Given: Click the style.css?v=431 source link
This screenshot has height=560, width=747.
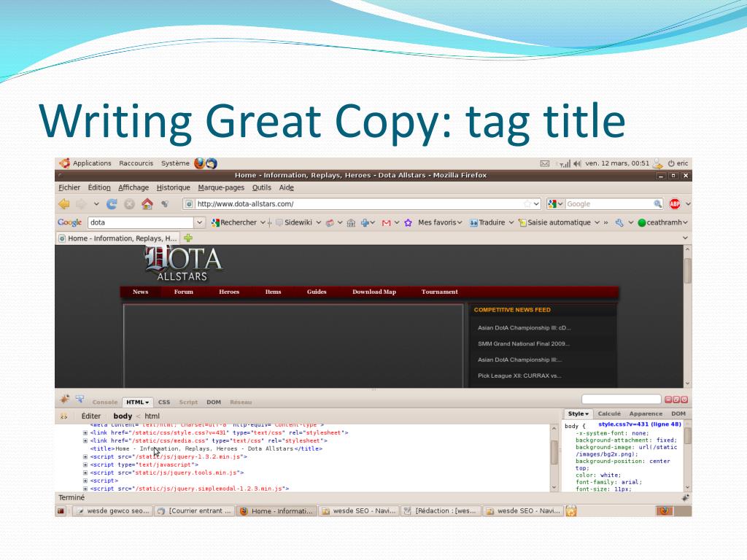Looking at the screenshot, I should [x=639, y=424].
